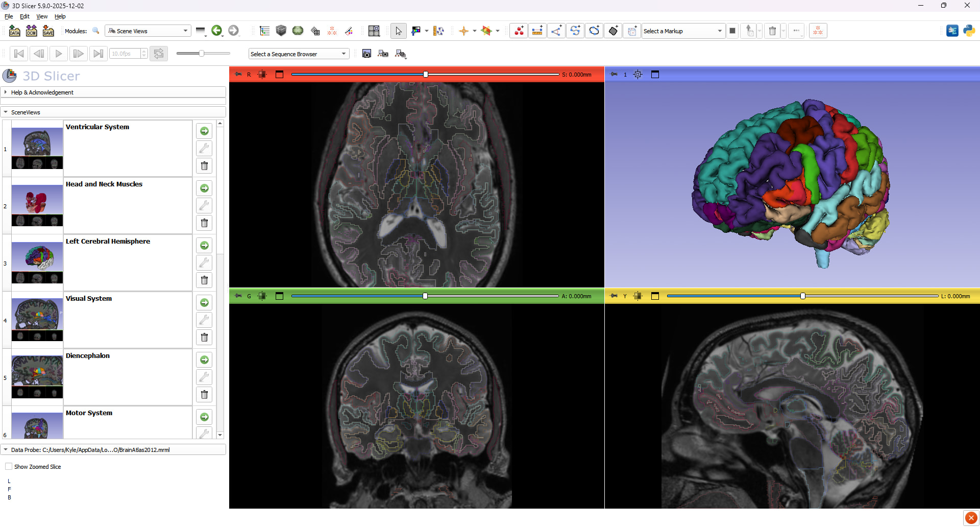Open the File menu
The image size is (980, 527).
(x=9, y=16)
